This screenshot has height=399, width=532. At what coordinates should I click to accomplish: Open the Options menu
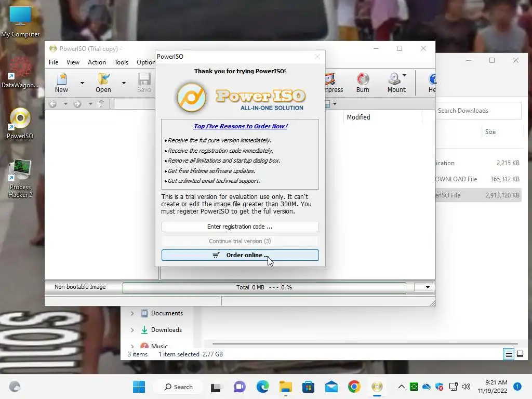tap(146, 62)
